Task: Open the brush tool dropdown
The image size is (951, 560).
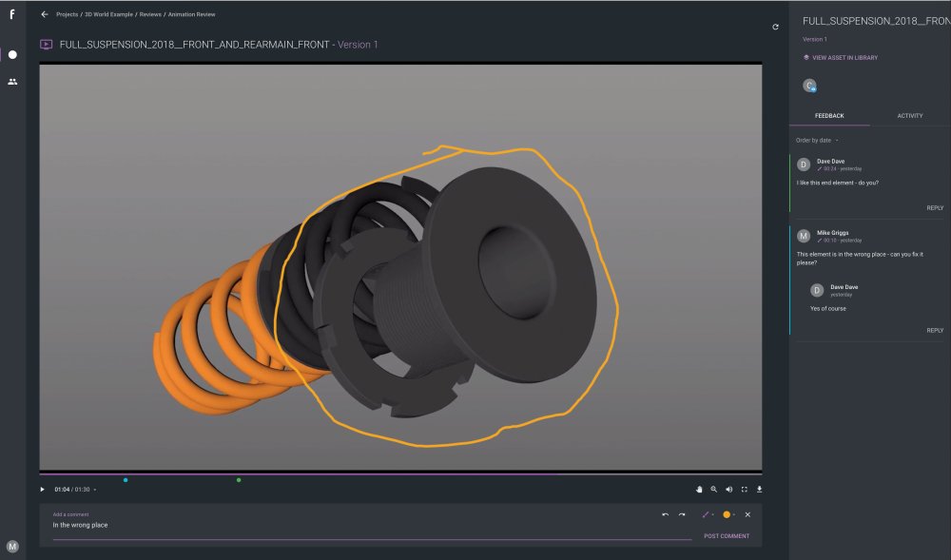Action: 708,514
